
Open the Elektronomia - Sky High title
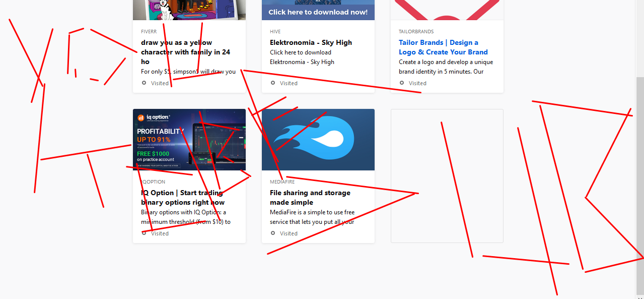click(311, 42)
